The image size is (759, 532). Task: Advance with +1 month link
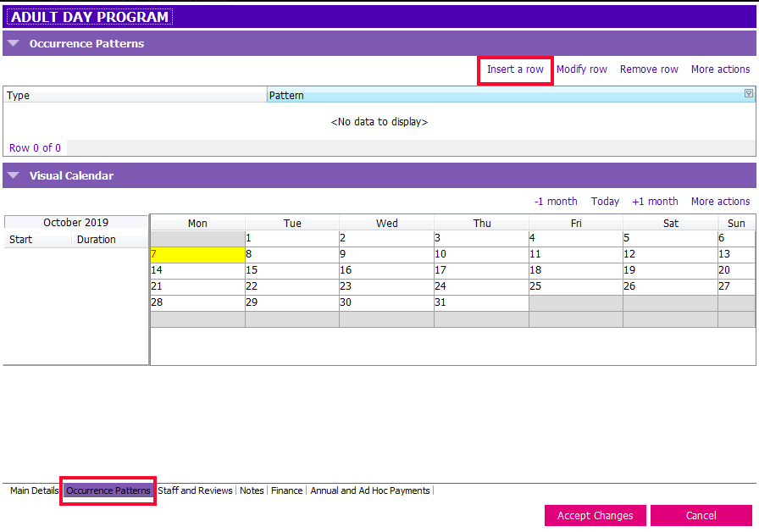(655, 202)
